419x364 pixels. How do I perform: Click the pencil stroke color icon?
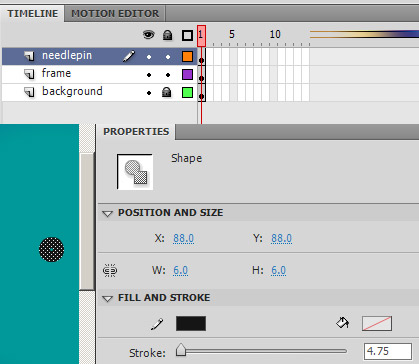pyautogui.click(x=157, y=324)
